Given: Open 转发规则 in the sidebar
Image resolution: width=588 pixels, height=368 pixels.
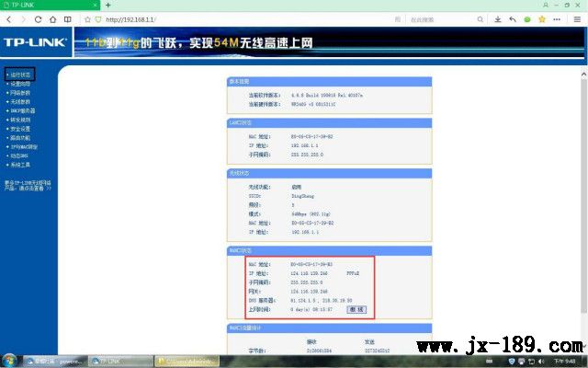Looking at the screenshot, I should click(x=20, y=120).
